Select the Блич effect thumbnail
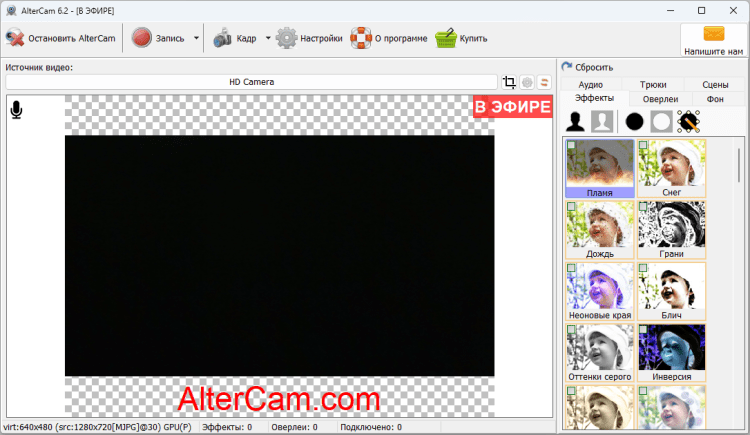 pyautogui.click(x=672, y=291)
